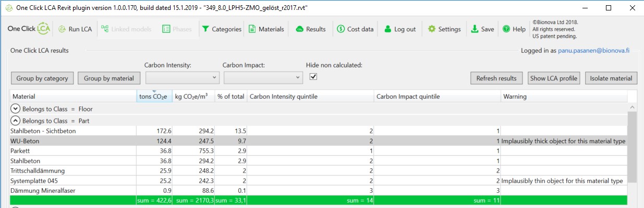This screenshot has width=644, height=208.
Task: Click the Settings gear icon
Action: click(432, 29)
